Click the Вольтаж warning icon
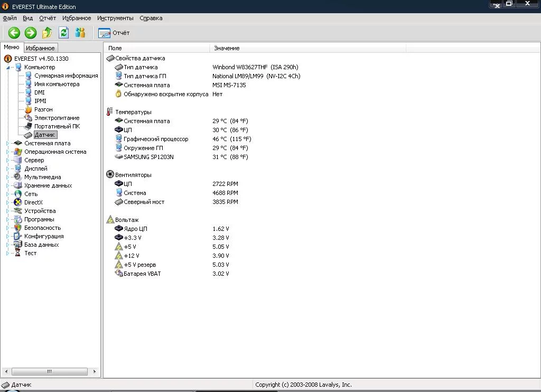This screenshot has width=541, height=392. pos(110,219)
